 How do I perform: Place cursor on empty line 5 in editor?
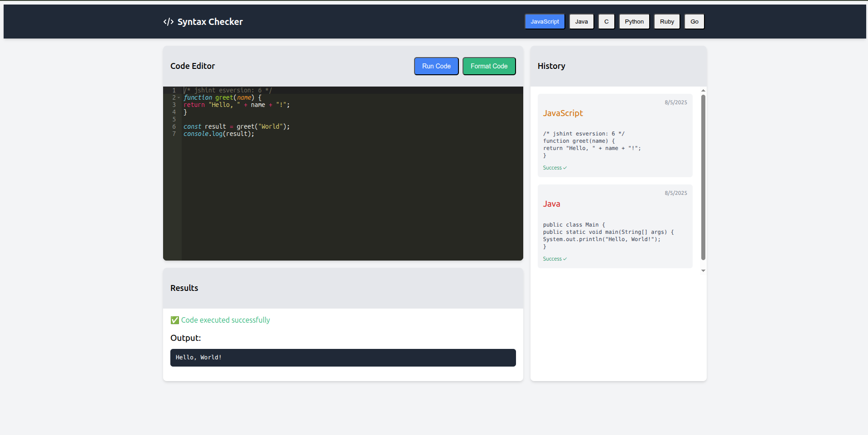[272, 120]
